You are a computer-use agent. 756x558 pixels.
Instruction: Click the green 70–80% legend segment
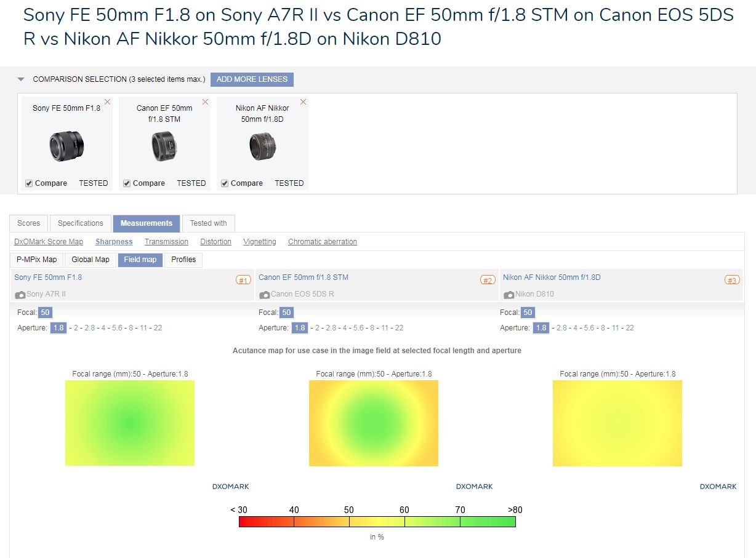pyautogui.click(x=488, y=522)
